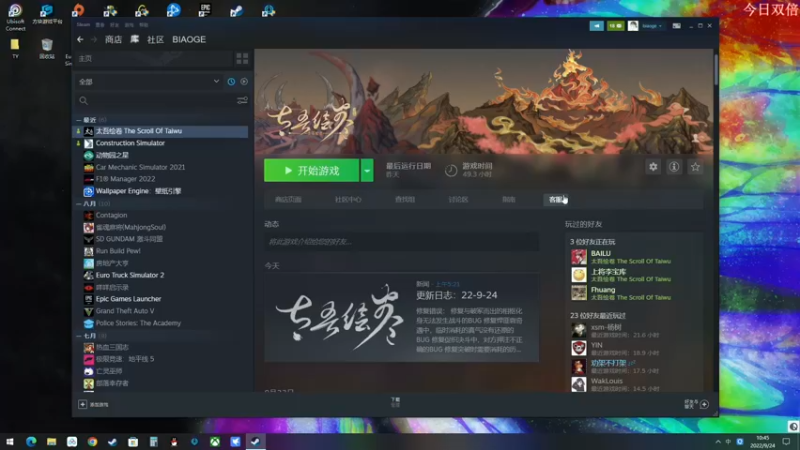The width and height of the screenshot is (800, 450).
Task: Click the user avatar in title bar
Action: [x=633, y=26]
